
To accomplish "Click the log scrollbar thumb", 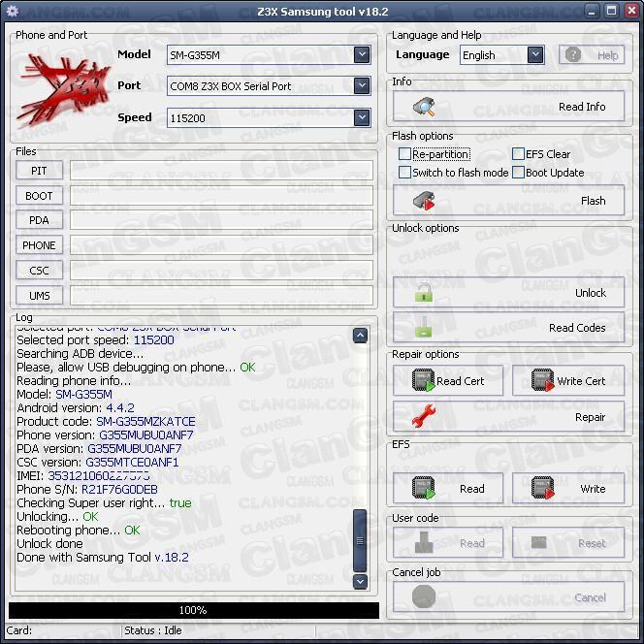I will (x=360, y=541).
